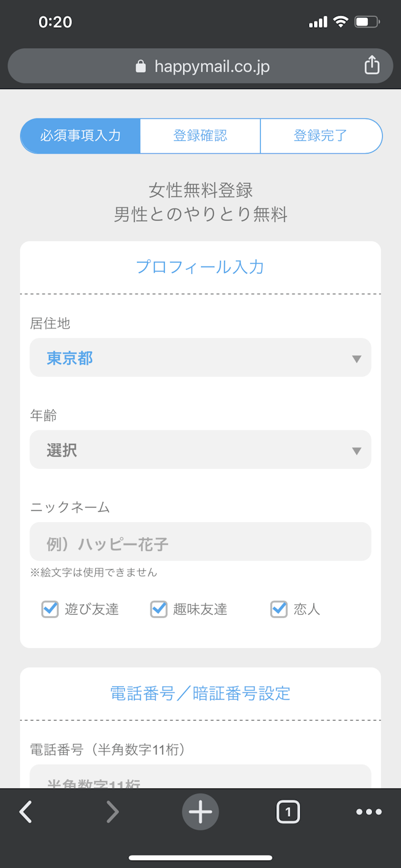Open the tab overview showing 1 tab
The image size is (401, 868).
(288, 812)
